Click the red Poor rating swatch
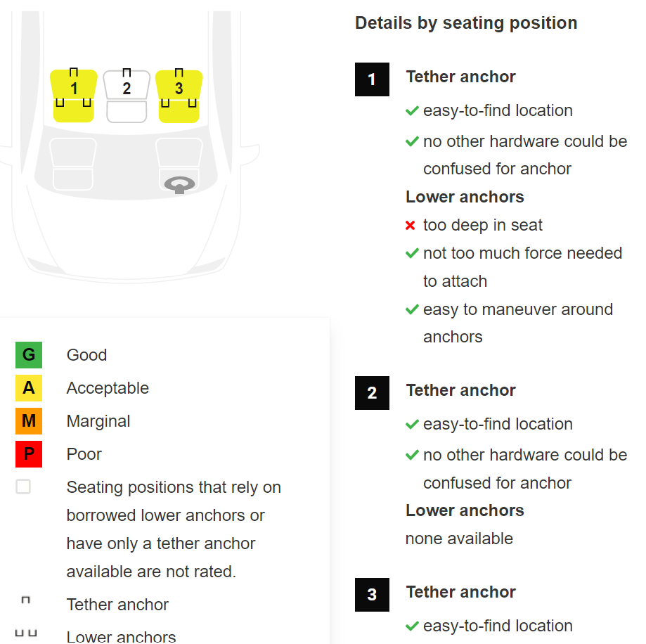This screenshot has height=644, width=646. (x=29, y=454)
